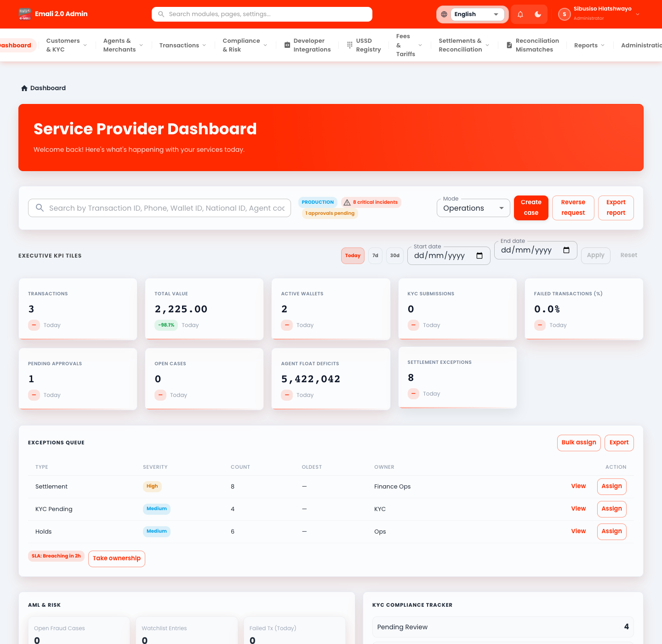Viewport: 662px width, 644px height.
Task: Focus the End date input
Action: 536,250
